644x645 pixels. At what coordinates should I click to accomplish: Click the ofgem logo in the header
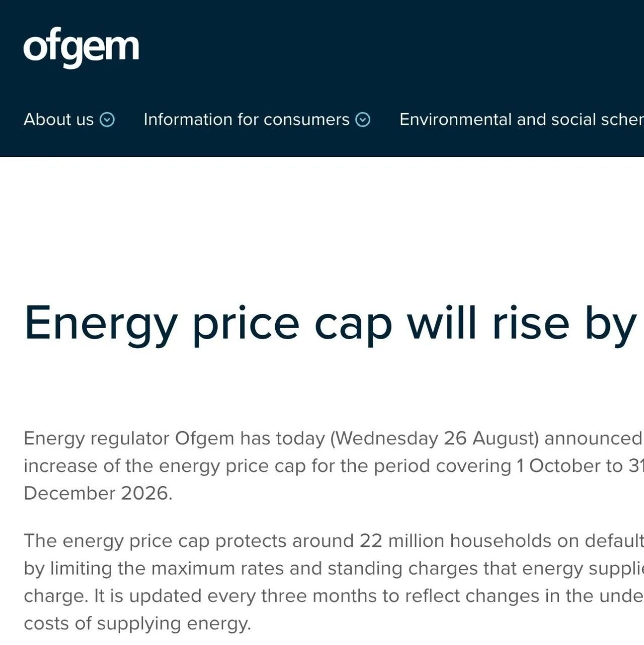point(81,48)
